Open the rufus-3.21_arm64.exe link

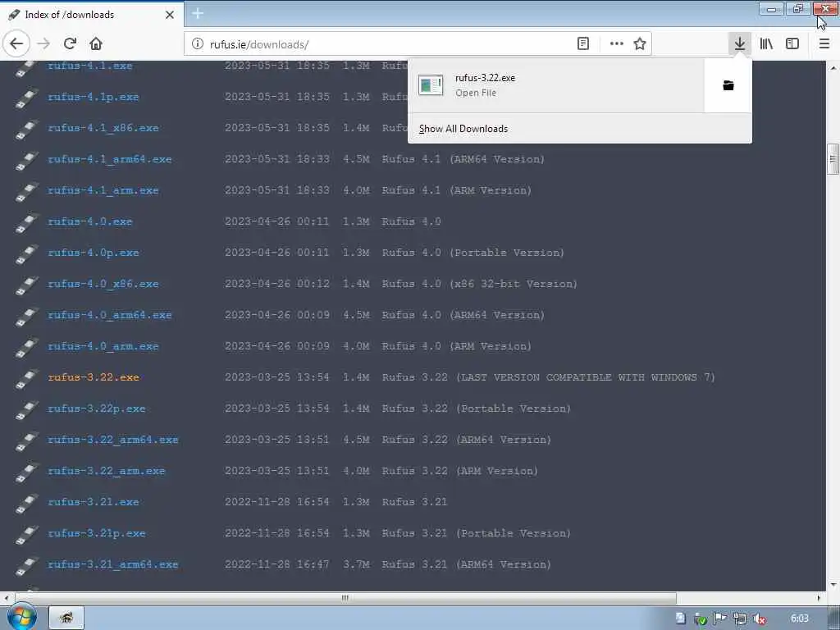coord(113,564)
